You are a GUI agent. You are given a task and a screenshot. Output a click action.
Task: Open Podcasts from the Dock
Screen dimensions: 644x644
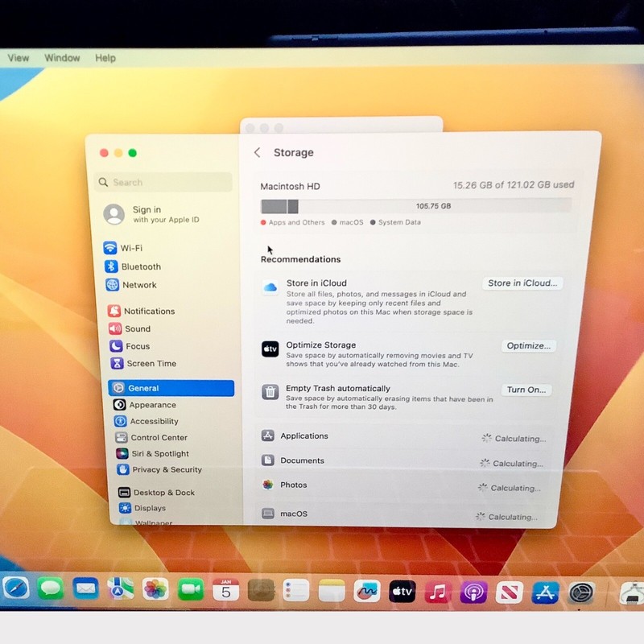(x=473, y=592)
